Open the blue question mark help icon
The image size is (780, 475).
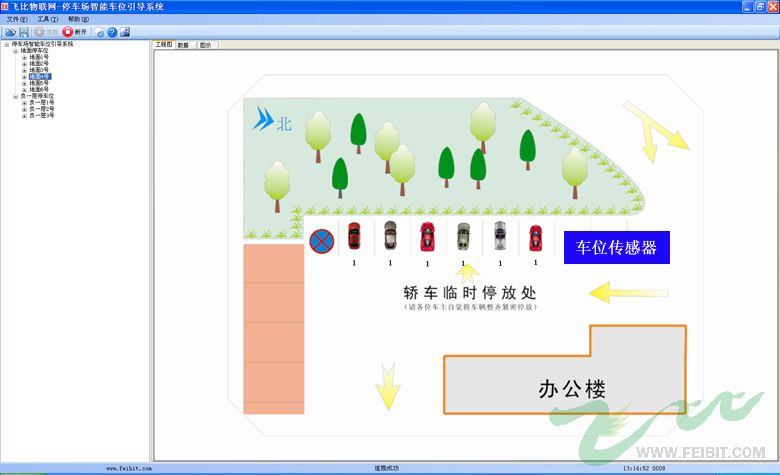[x=112, y=32]
